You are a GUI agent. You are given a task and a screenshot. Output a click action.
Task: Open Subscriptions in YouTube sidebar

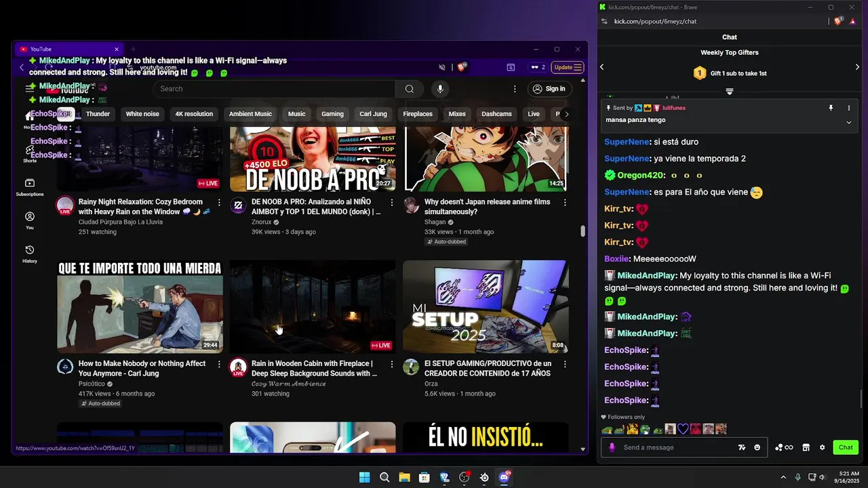(30, 188)
